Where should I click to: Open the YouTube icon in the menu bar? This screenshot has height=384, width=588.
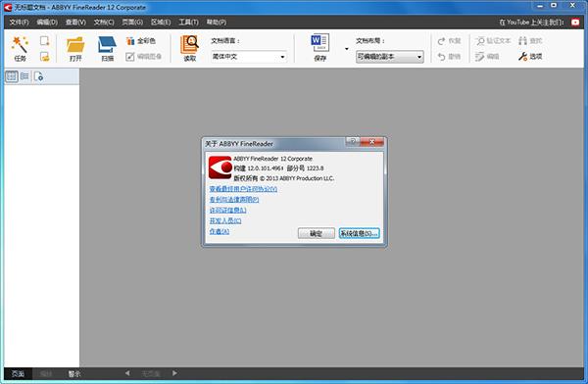(x=575, y=23)
